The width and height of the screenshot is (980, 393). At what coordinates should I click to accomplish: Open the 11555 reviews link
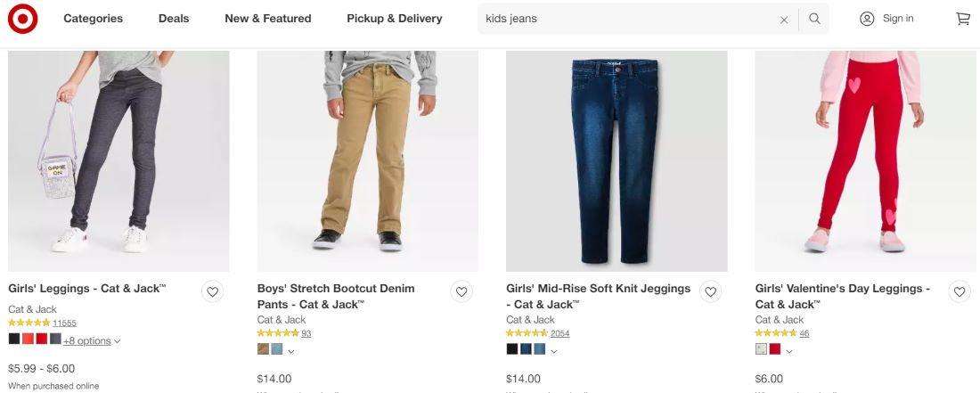tap(64, 323)
